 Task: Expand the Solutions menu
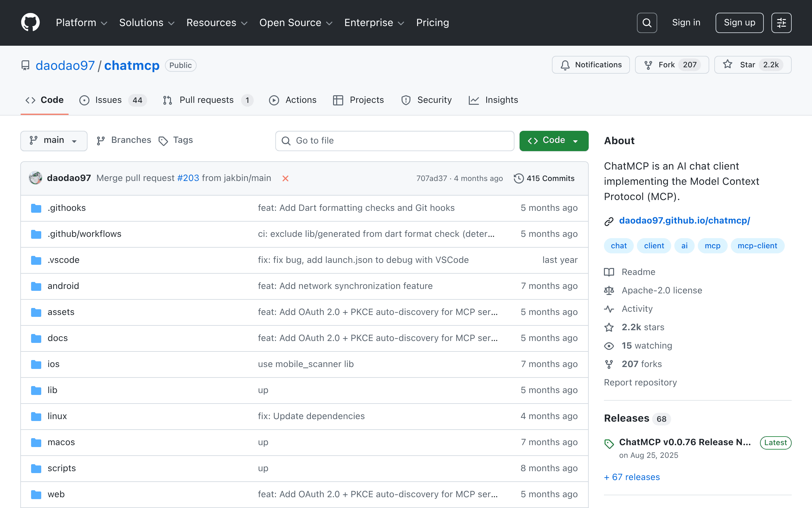tap(147, 23)
